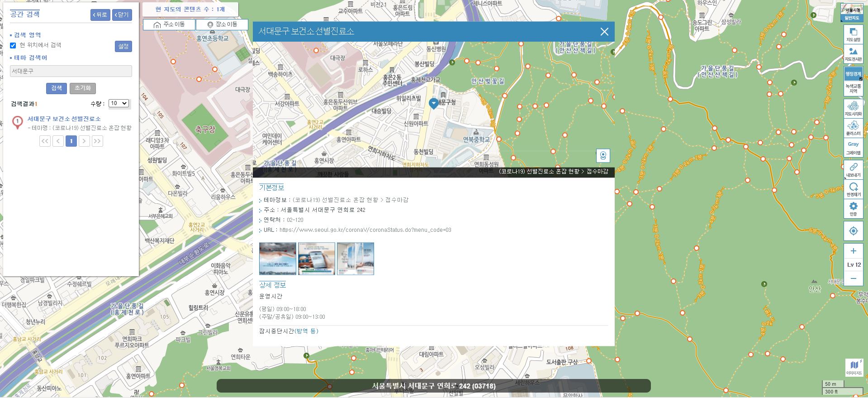Select results page 1

tap(71, 141)
